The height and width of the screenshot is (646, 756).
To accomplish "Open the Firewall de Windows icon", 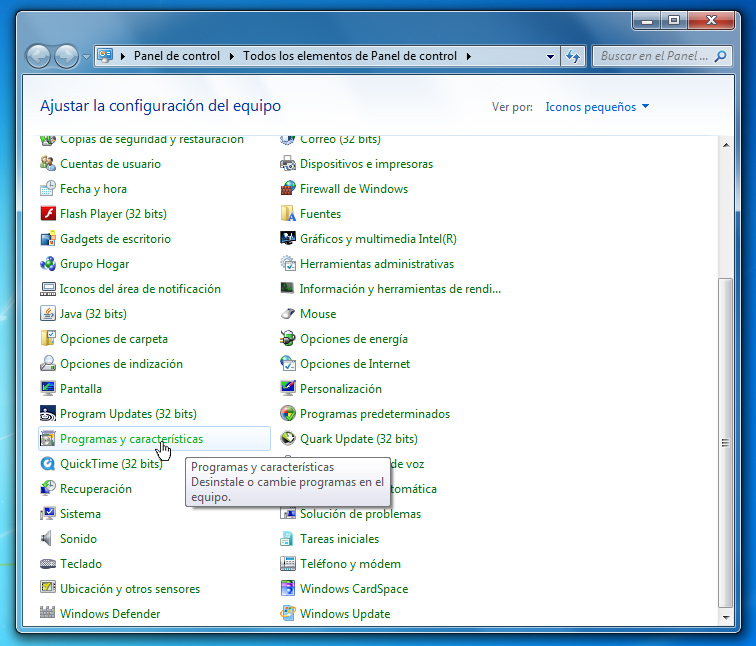I will click(288, 189).
